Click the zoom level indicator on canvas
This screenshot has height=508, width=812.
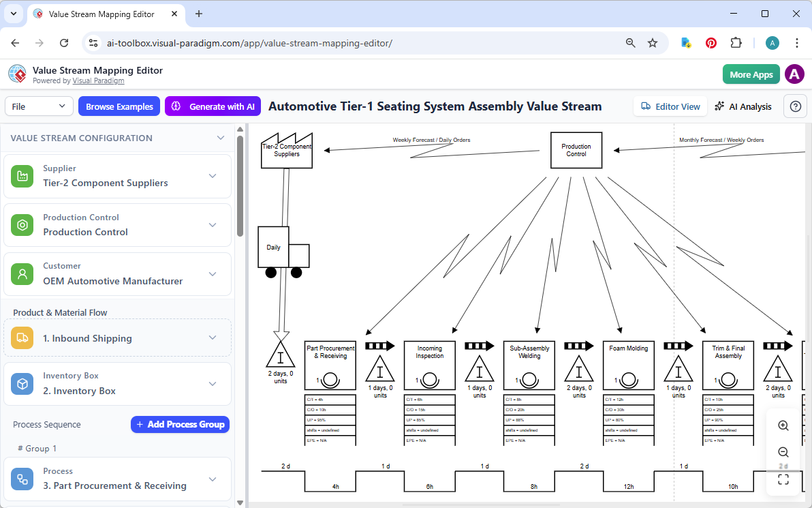coord(783,466)
